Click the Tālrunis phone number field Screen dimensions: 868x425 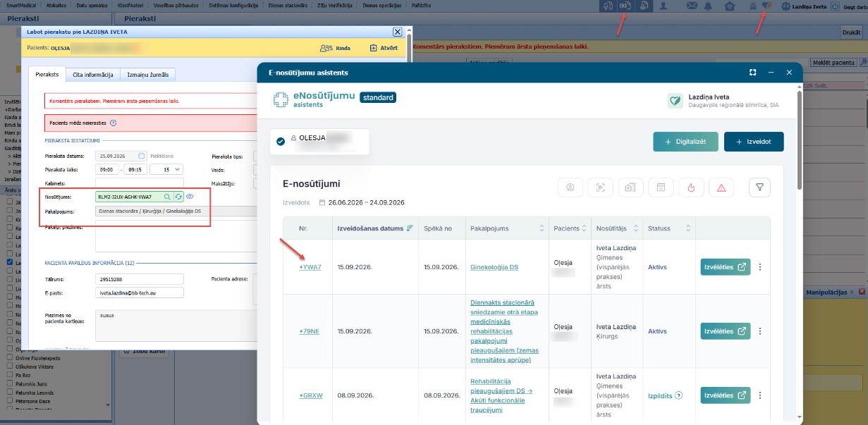click(139, 279)
